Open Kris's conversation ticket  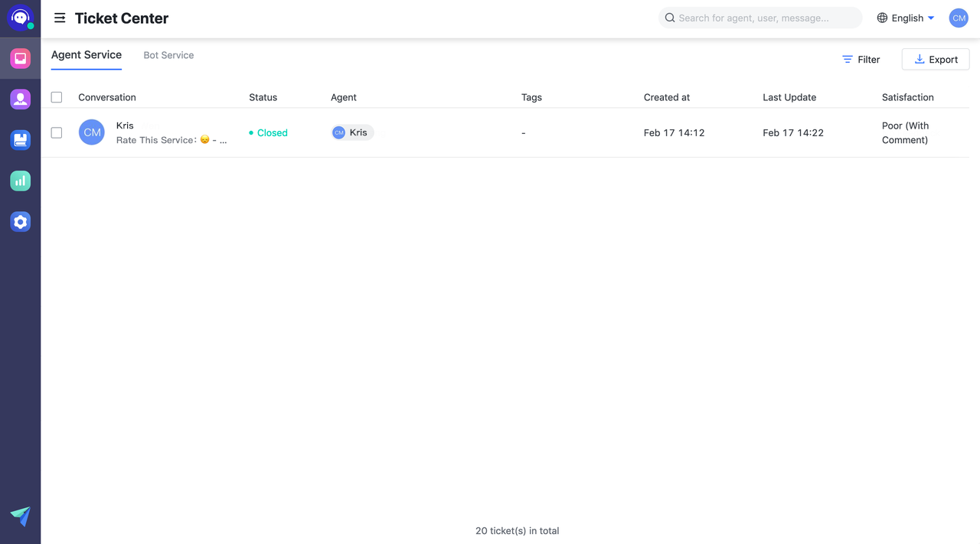pyautogui.click(x=170, y=132)
